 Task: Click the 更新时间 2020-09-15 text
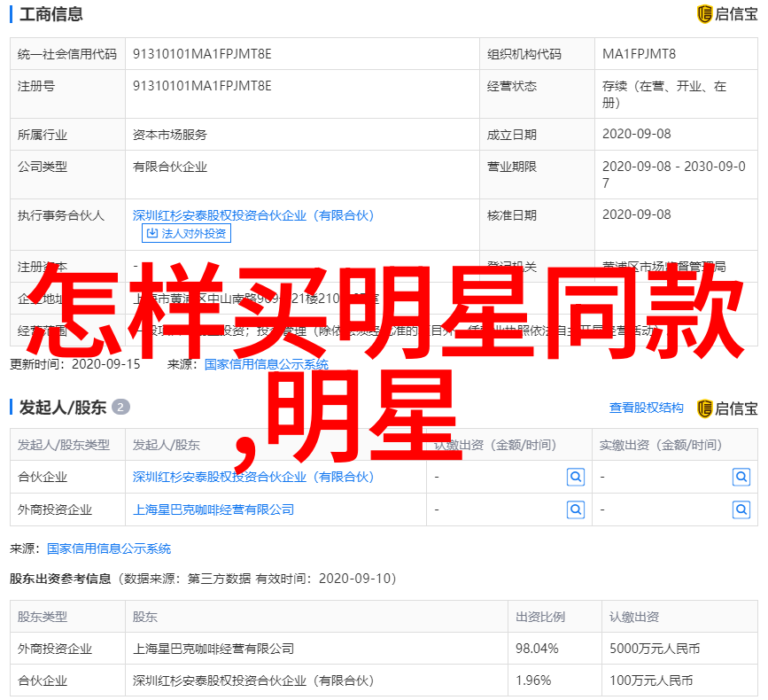[75, 364]
